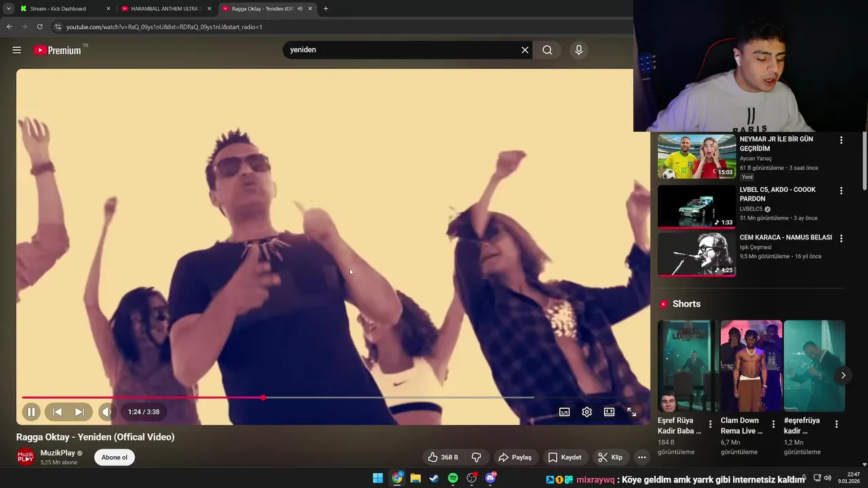
Task: Open options for #eşrefrüya short
Action: tap(836, 424)
